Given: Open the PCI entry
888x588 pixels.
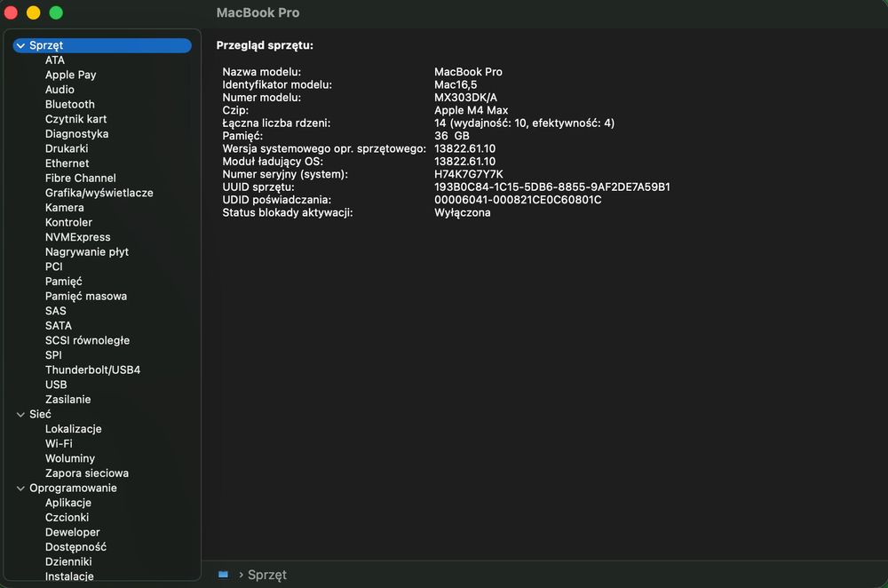Looking at the screenshot, I should point(54,266).
